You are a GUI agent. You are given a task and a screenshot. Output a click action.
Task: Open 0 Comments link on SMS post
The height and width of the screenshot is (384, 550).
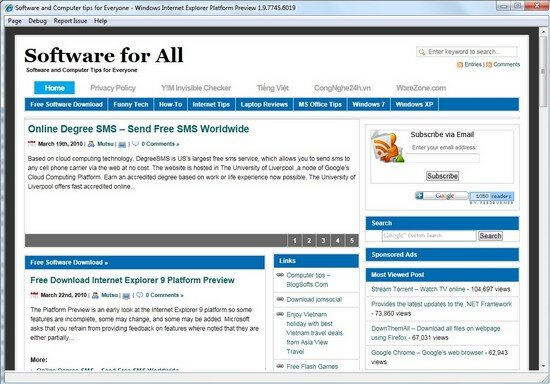[x=160, y=144]
